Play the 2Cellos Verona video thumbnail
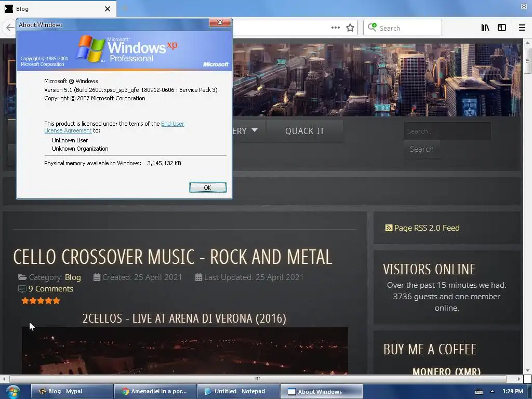 click(x=185, y=351)
